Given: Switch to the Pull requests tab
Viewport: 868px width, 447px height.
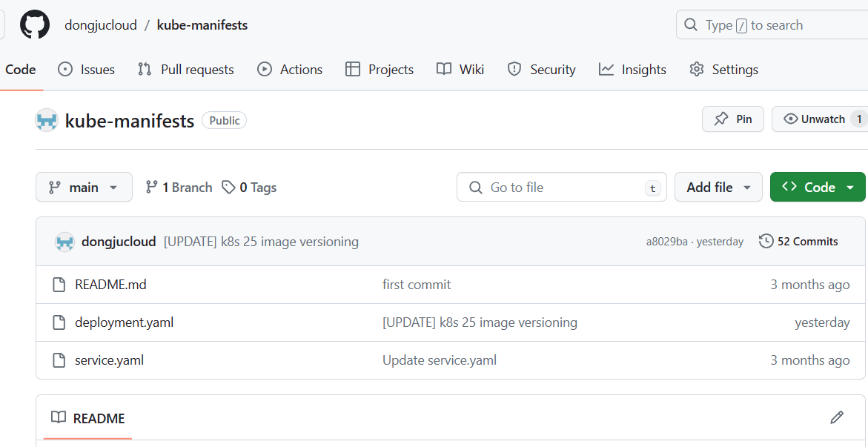Looking at the screenshot, I should click(186, 70).
